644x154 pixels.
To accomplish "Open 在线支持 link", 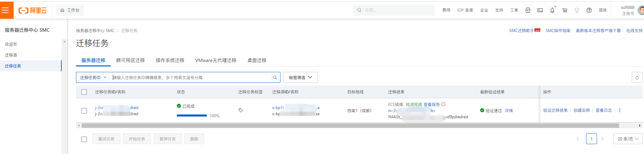I will point(634,31).
